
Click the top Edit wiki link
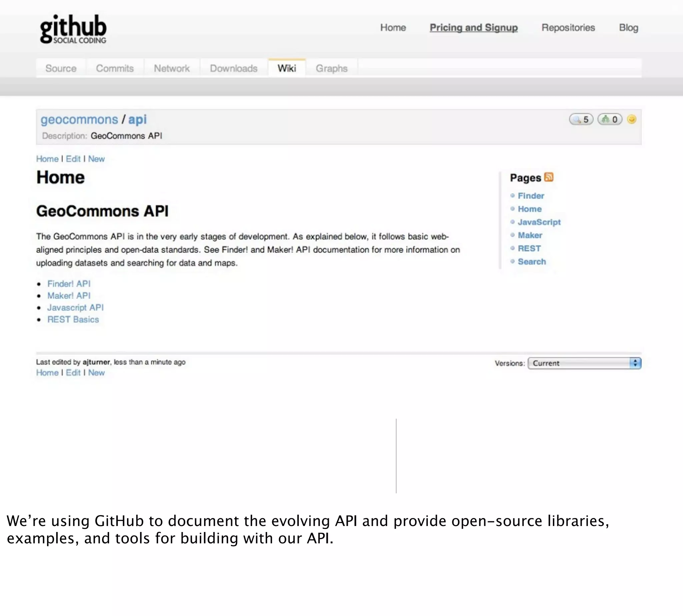point(73,159)
